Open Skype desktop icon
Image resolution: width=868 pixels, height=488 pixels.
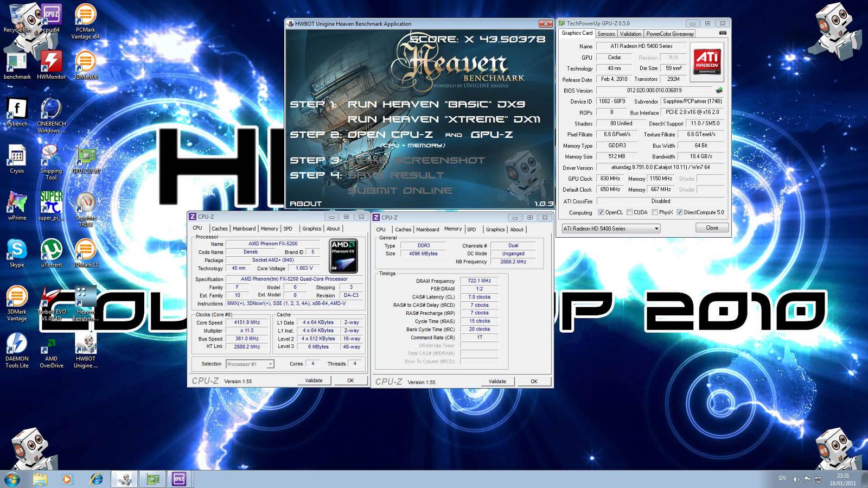coord(17,253)
